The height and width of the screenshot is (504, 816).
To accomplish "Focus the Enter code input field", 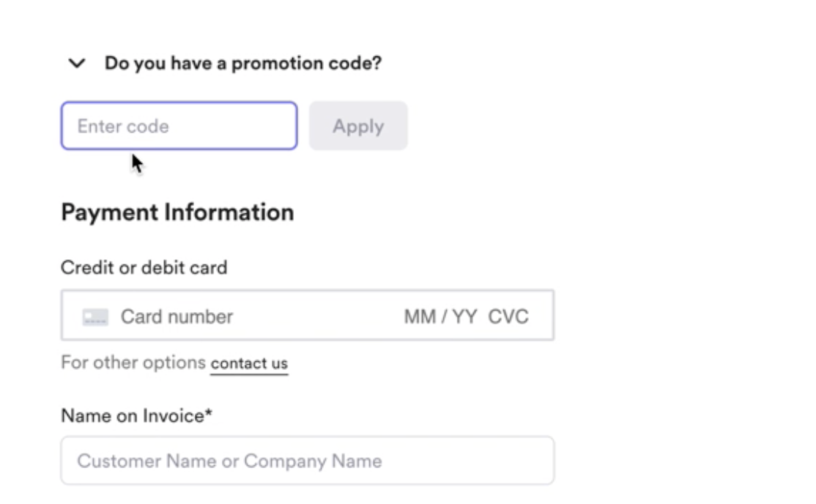I will click(179, 126).
